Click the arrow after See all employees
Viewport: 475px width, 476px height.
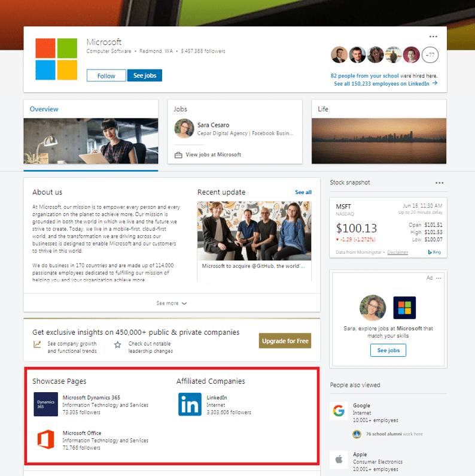click(435, 83)
